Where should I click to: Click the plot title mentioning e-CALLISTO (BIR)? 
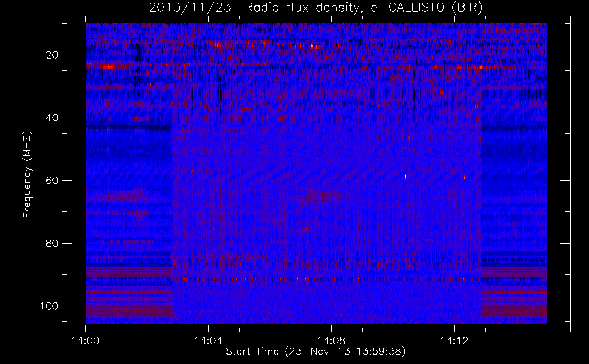[316, 7]
